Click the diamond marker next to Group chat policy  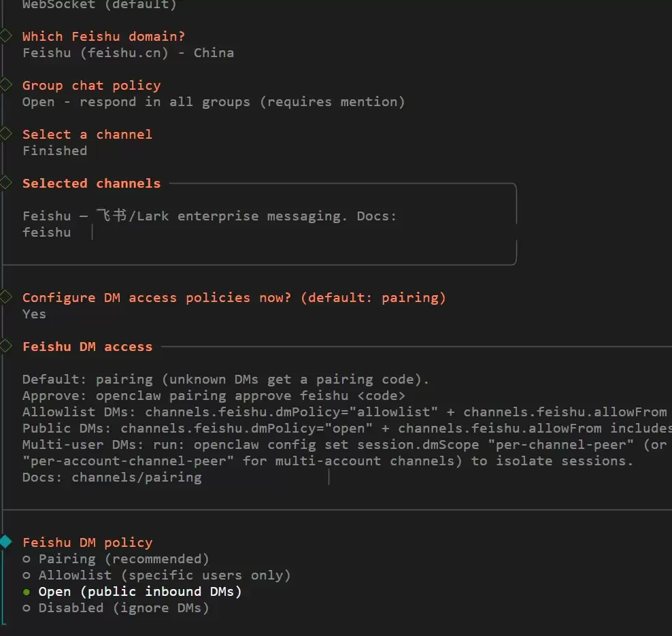[5, 85]
